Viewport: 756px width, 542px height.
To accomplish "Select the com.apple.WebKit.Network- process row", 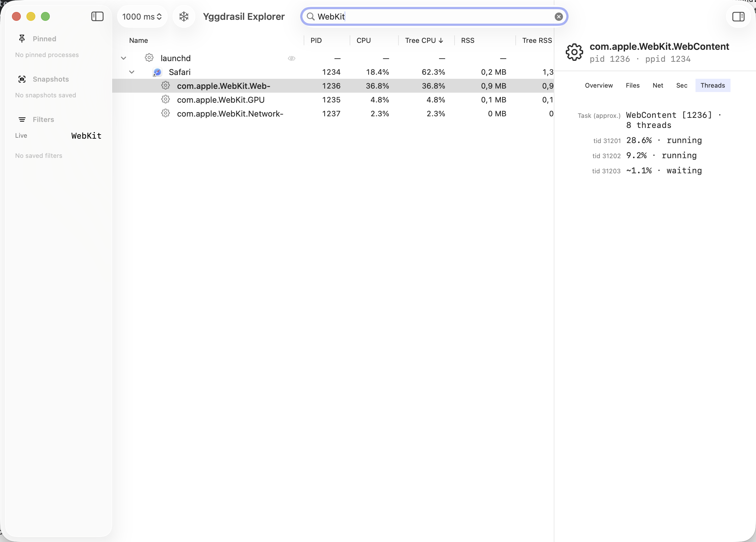I will tap(333, 113).
